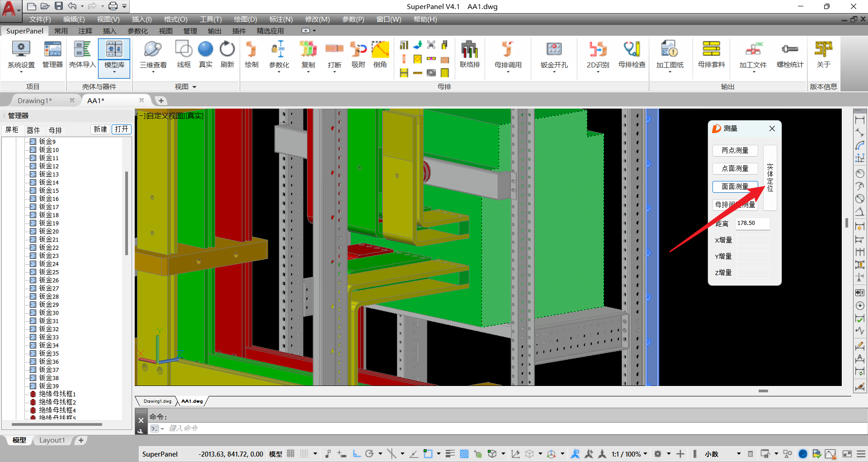
Task: Click the 钣金开孔 sheet metal hole tool
Action: click(x=554, y=55)
